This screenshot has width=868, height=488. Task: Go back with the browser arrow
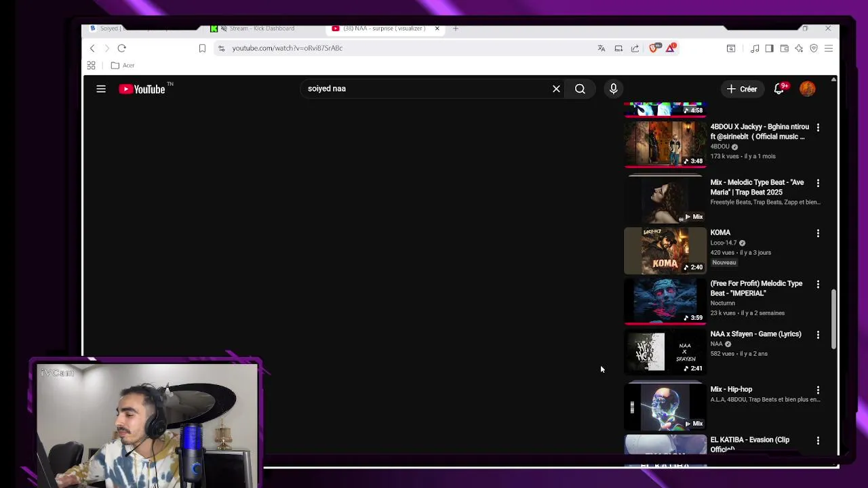pyautogui.click(x=92, y=48)
